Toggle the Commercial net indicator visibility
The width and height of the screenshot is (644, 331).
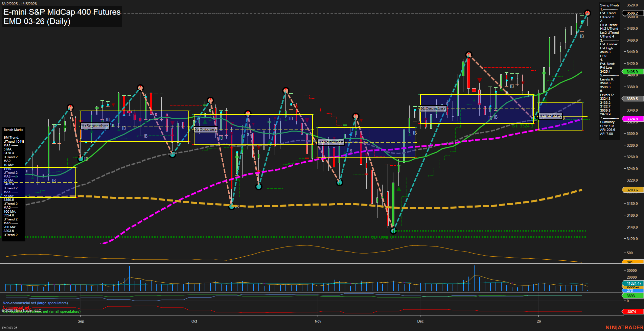pyautogui.click(x=16, y=307)
